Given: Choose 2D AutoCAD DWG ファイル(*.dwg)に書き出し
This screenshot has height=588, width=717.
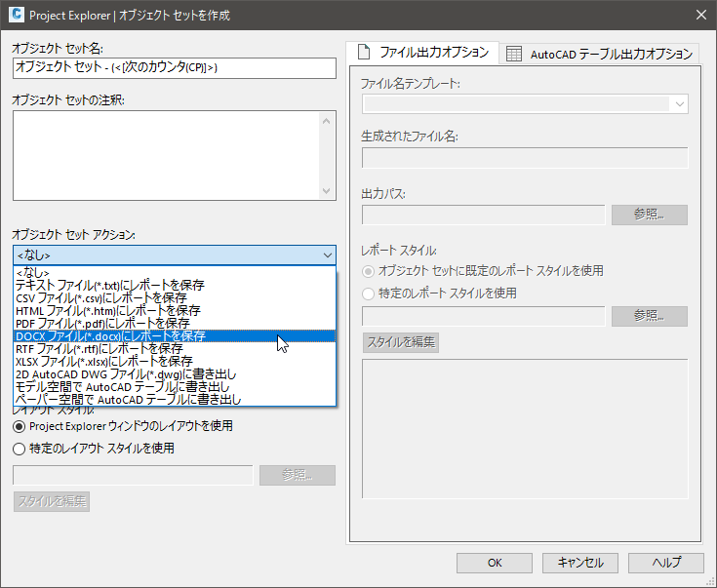Looking at the screenshot, I should point(175,374).
